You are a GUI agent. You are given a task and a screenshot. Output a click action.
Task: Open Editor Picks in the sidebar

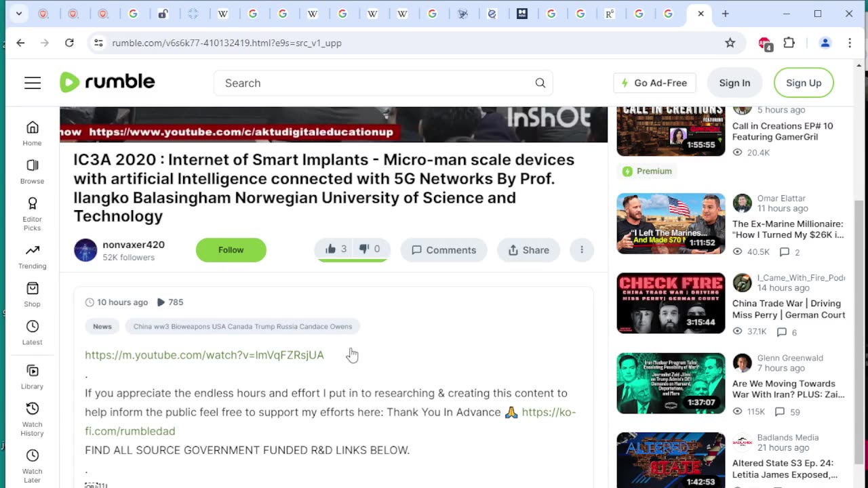[x=32, y=213]
